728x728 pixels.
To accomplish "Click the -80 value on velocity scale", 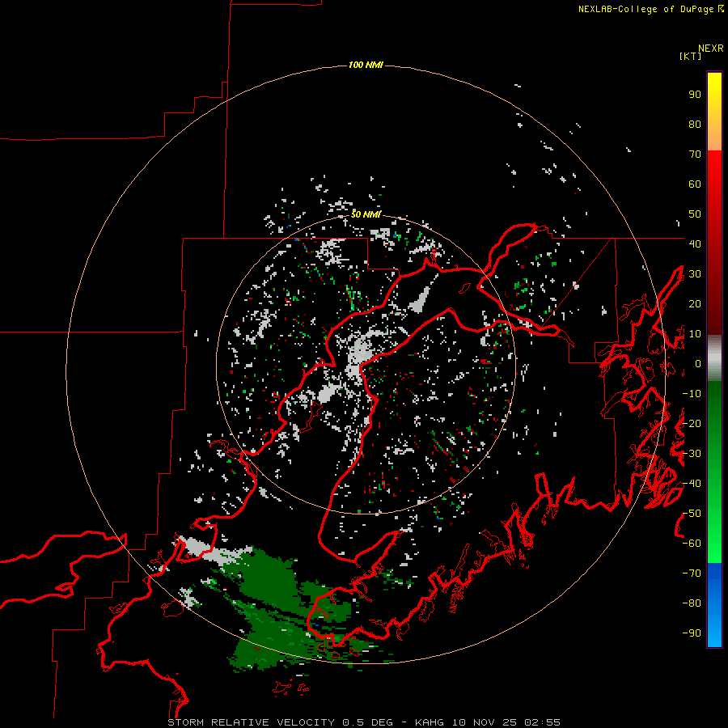I will coord(692,603).
